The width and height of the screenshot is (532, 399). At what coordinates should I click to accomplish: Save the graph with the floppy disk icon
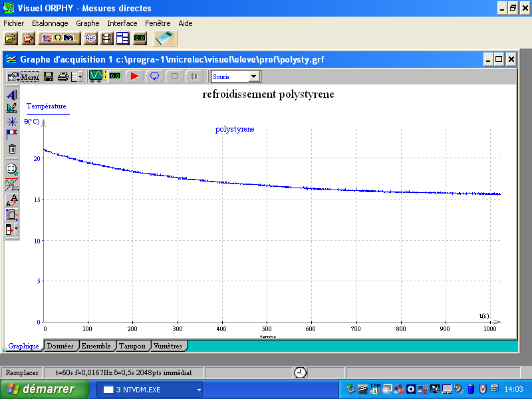coord(49,76)
